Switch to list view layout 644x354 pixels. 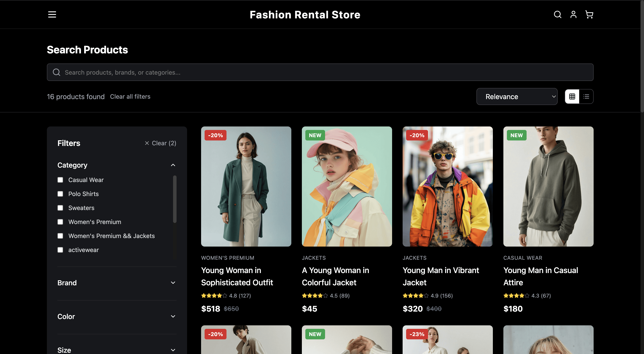coord(586,96)
